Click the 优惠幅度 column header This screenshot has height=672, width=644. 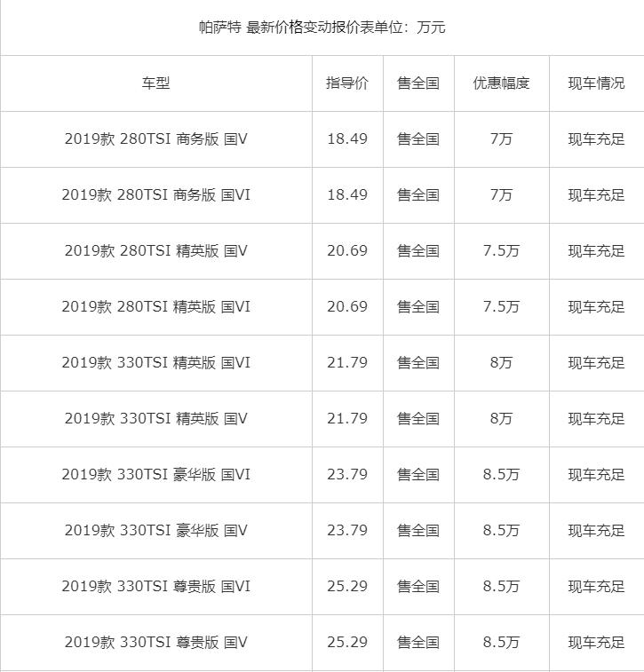tap(501, 83)
